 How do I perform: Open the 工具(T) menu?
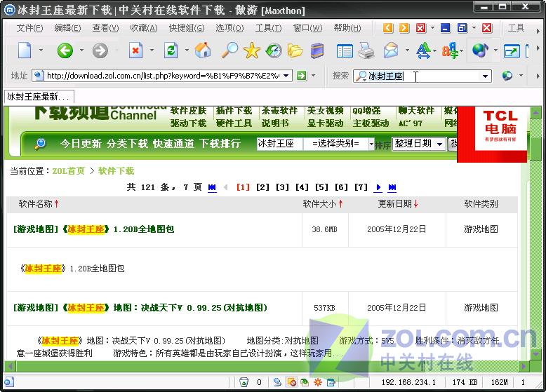[268, 28]
